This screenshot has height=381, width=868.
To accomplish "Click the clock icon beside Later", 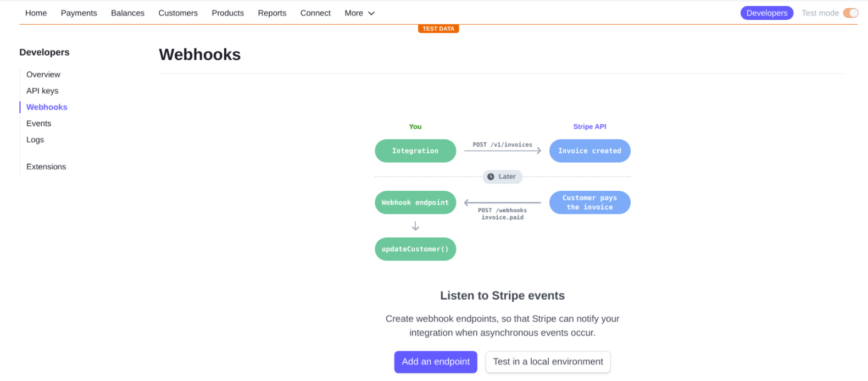I will tap(491, 176).
